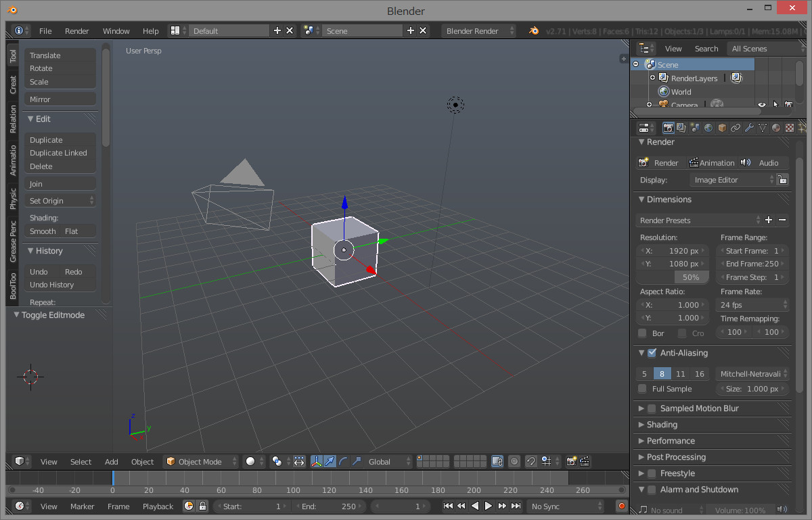Screen dimensions: 812x520
Task: Open the Add menu in 3D view
Action: click(112, 462)
